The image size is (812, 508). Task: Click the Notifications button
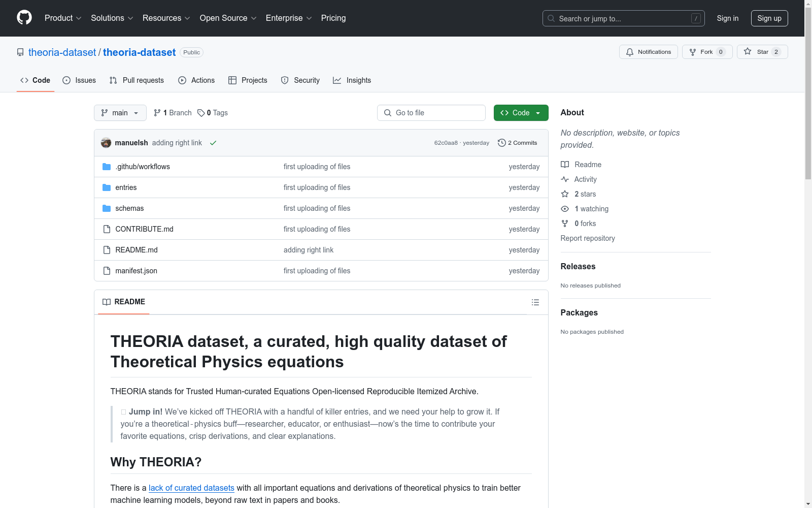(x=649, y=52)
